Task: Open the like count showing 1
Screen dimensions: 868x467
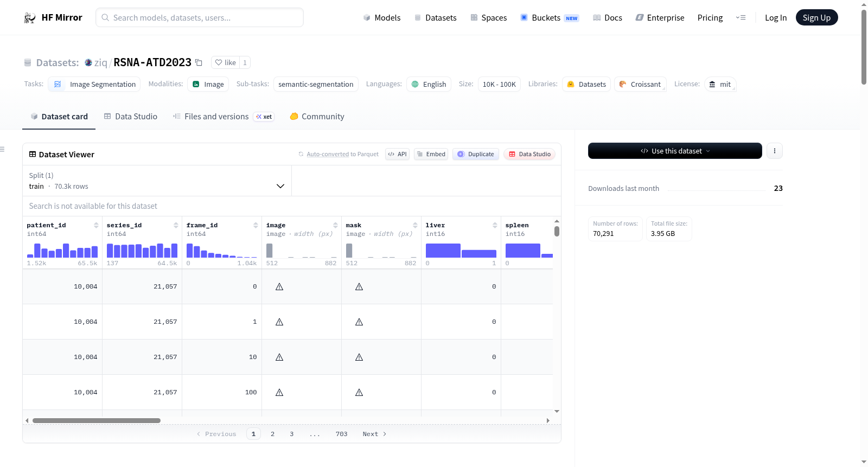Action: 245,63
